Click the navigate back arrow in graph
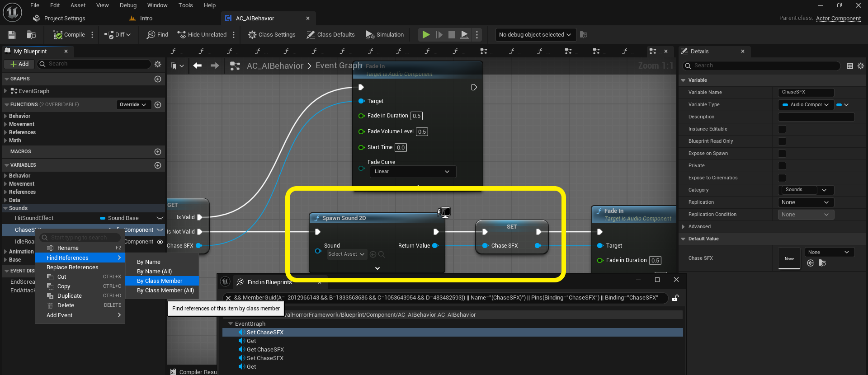The height and width of the screenshot is (375, 868). (198, 66)
